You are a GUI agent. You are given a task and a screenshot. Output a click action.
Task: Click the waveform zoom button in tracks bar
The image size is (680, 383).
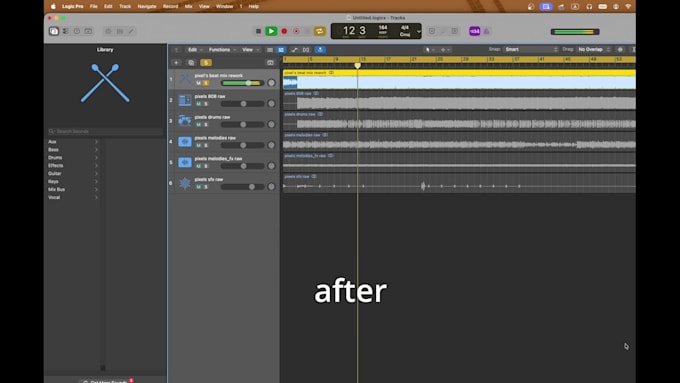[x=620, y=49]
